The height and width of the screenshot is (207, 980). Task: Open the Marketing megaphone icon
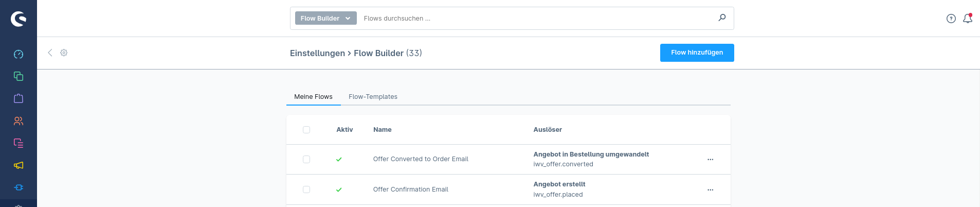point(19,165)
